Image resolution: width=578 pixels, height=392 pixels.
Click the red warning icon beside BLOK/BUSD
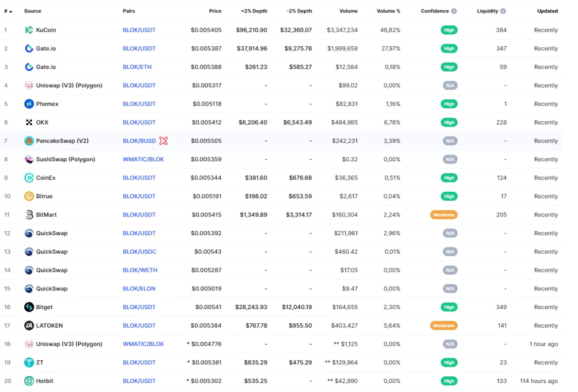click(164, 141)
